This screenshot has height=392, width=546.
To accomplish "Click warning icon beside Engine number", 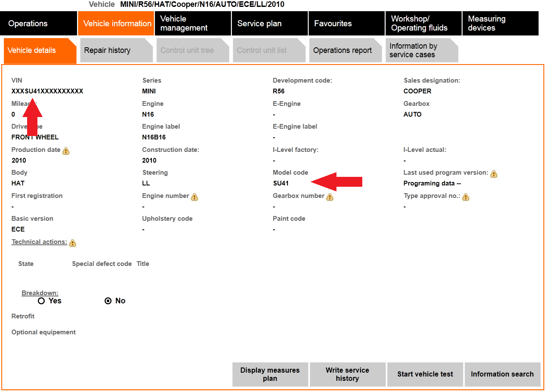I will click(x=194, y=197).
